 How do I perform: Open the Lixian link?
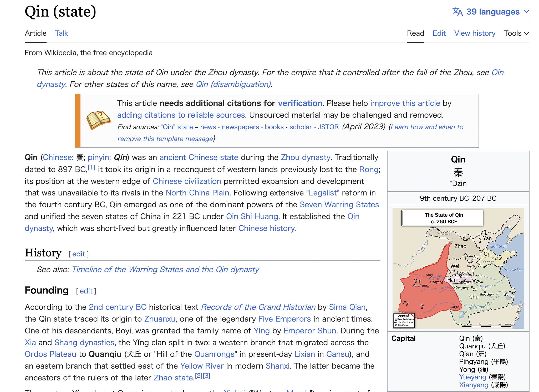304,354
